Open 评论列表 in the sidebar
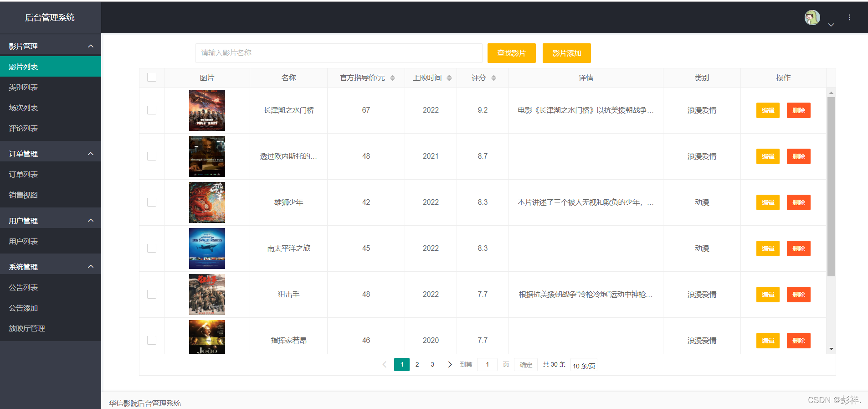Image resolution: width=868 pixels, height=409 pixels. click(51, 128)
